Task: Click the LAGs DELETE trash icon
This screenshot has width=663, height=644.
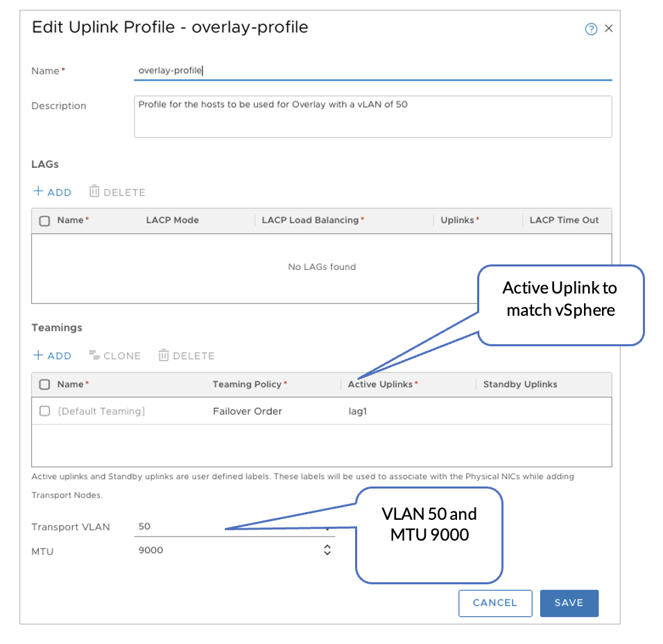Action: 95,192
